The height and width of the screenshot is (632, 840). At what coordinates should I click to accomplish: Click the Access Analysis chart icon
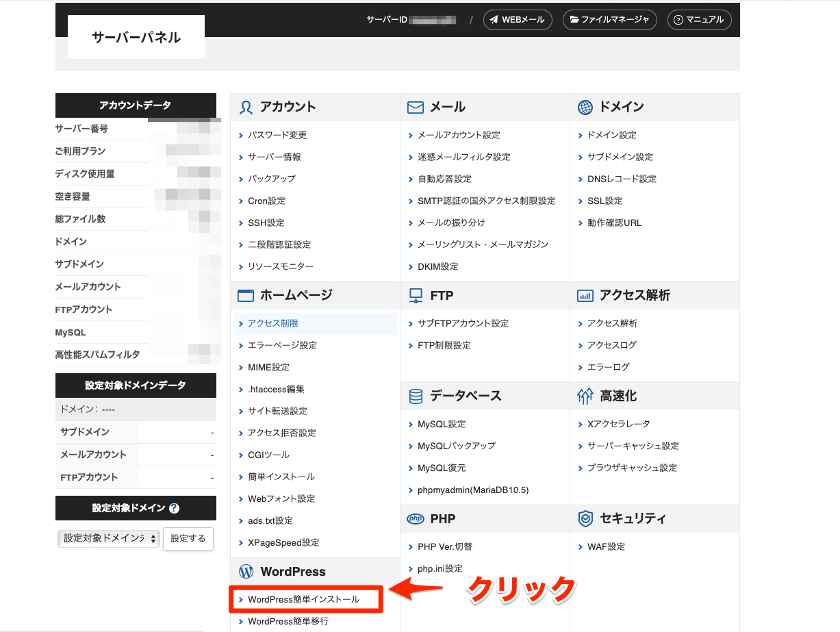tap(585, 296)
